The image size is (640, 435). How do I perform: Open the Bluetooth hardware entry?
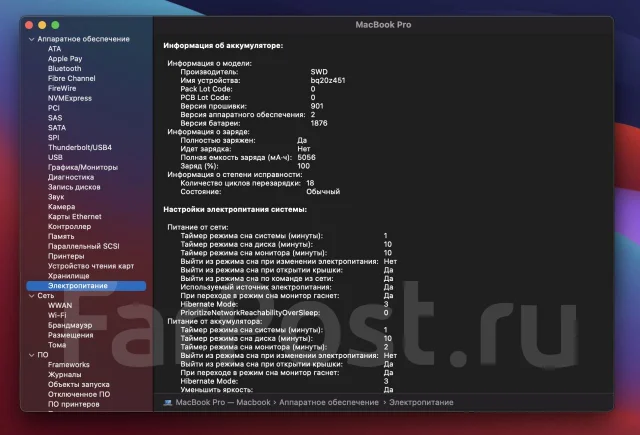pyautogui.click(x=64, y=69)
